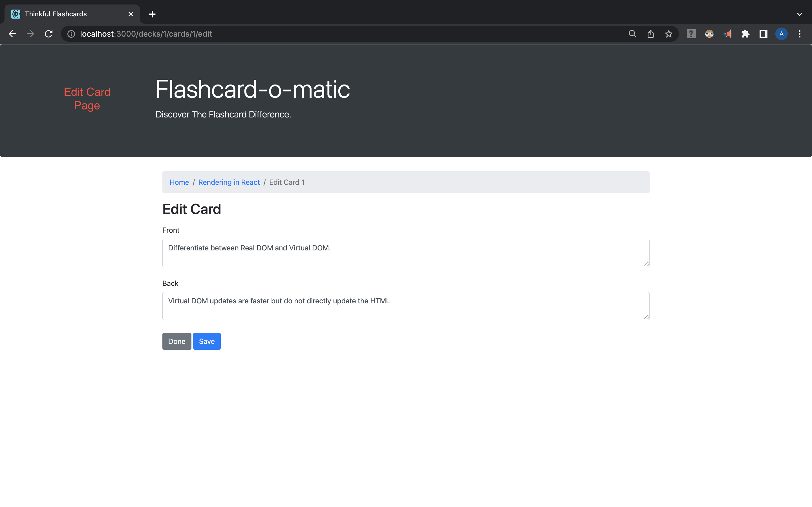Click the React DevTools megaphone extension icon
Viewport: 812px width, 507px height.
[x=727, y=34]
